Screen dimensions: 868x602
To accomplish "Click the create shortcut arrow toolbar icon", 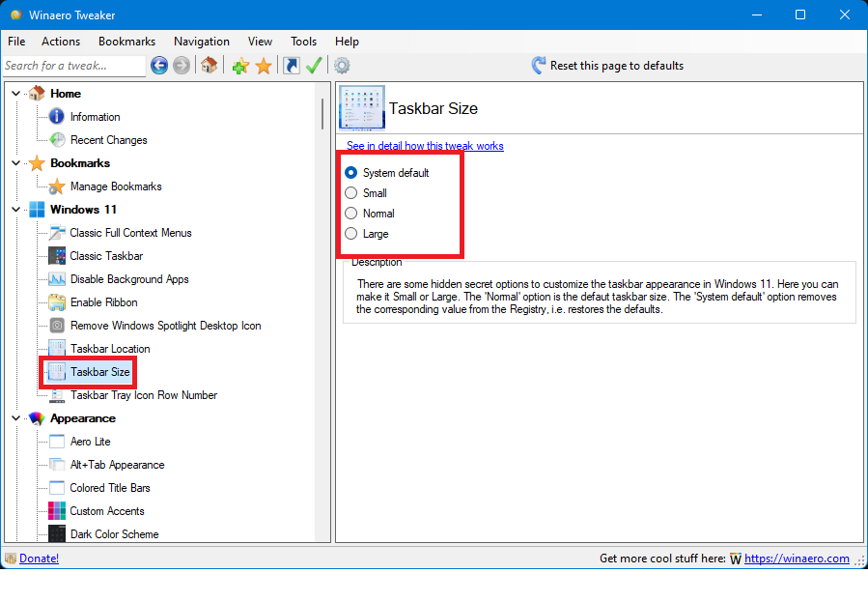I will (292, 66).
